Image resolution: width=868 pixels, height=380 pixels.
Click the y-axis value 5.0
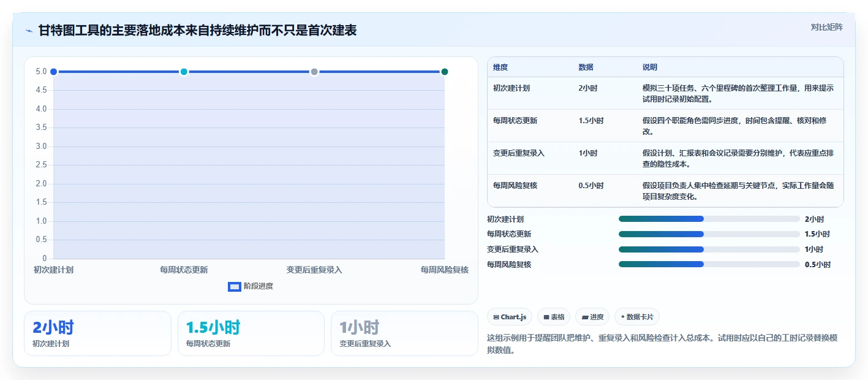click(x=42, y=72)
